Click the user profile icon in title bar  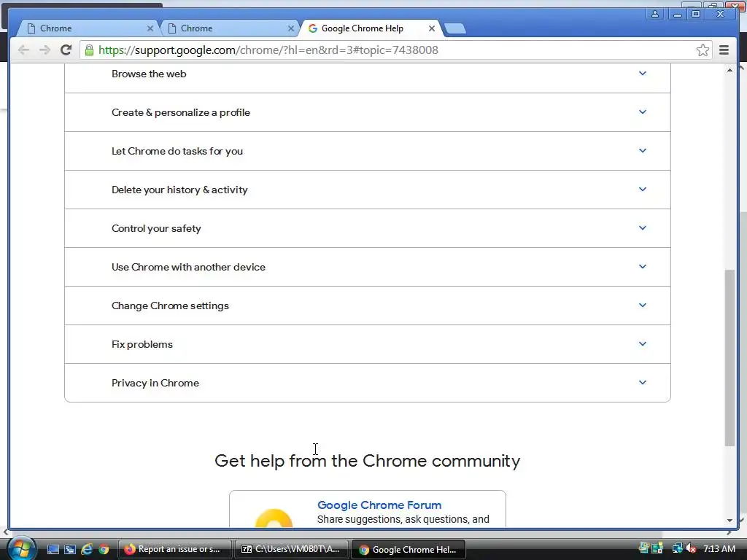click(x=655, y=14)
